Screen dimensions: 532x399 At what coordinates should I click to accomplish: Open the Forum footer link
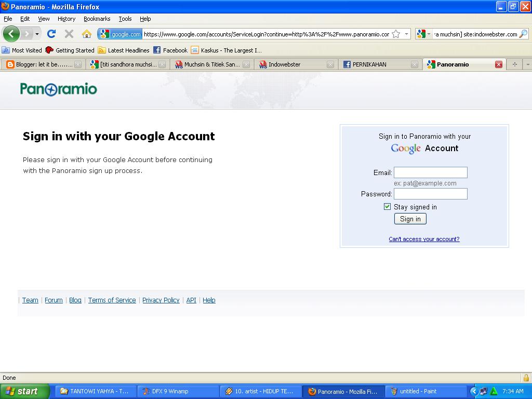54,300
